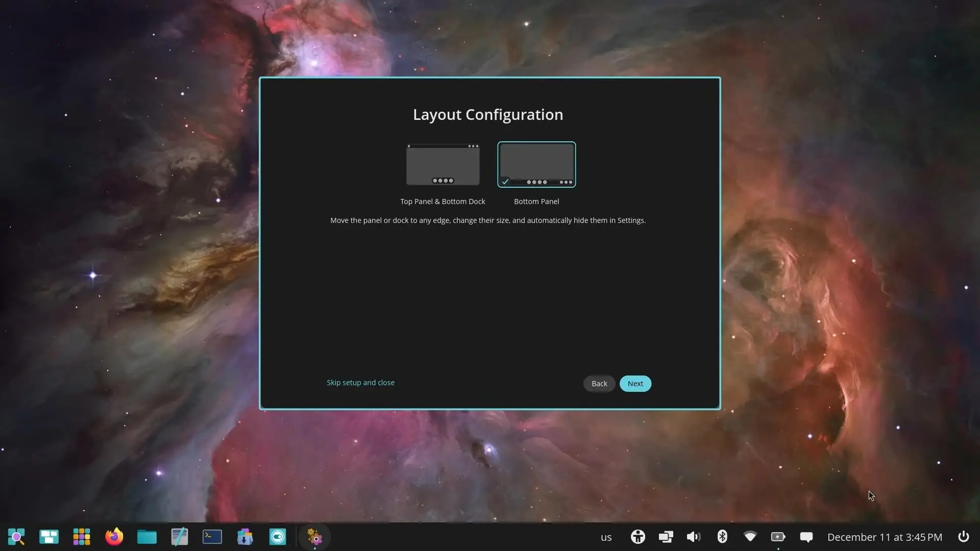The height and width of the screenshot is (551, 980).
Task: Click the 'Bottom Panel' label text
Action: [x=536, y=202]
